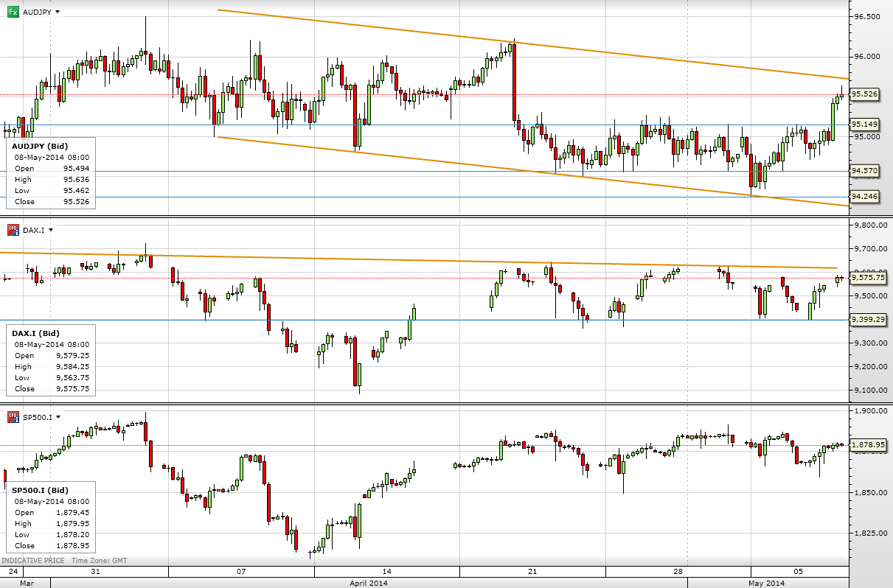Select the AUDJPY symbol title

(x=37, y=13)
